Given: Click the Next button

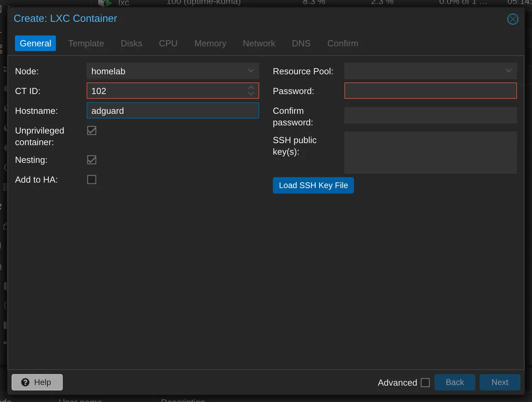Looking at the screenshot, I should (499, 382).
